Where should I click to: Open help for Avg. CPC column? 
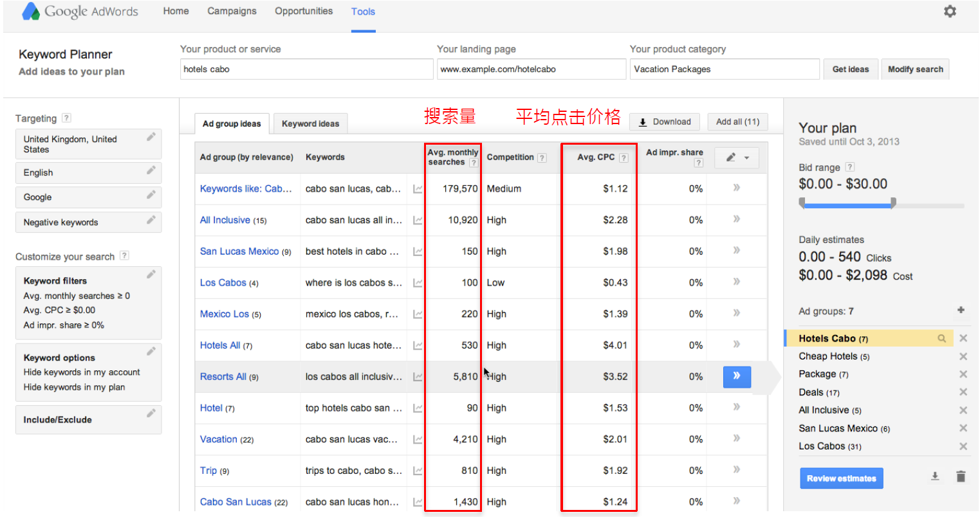tap(624, 158)
